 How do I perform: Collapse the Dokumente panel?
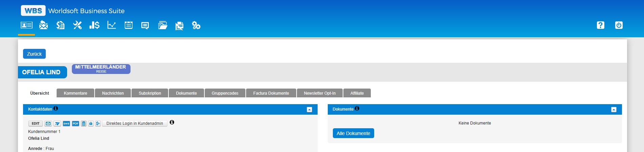613,110
